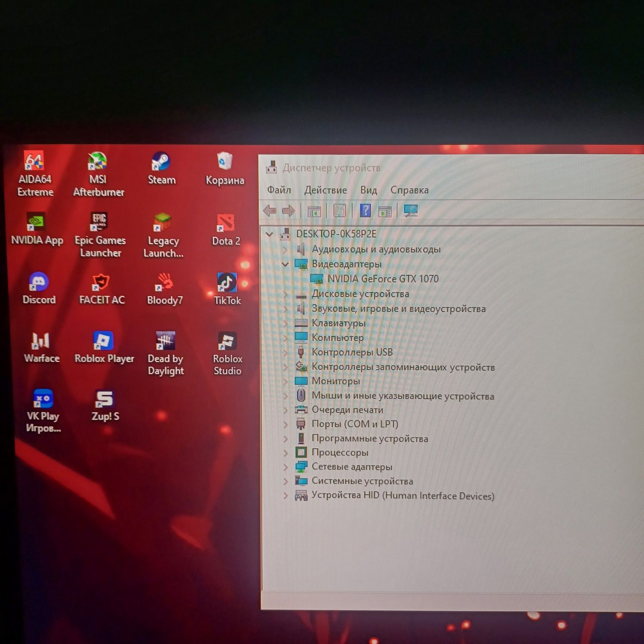This screenshot has width=644, height=644.
Task: Click the Диспетчер устройств title bar icon
Action: click(x=272, y=167)
